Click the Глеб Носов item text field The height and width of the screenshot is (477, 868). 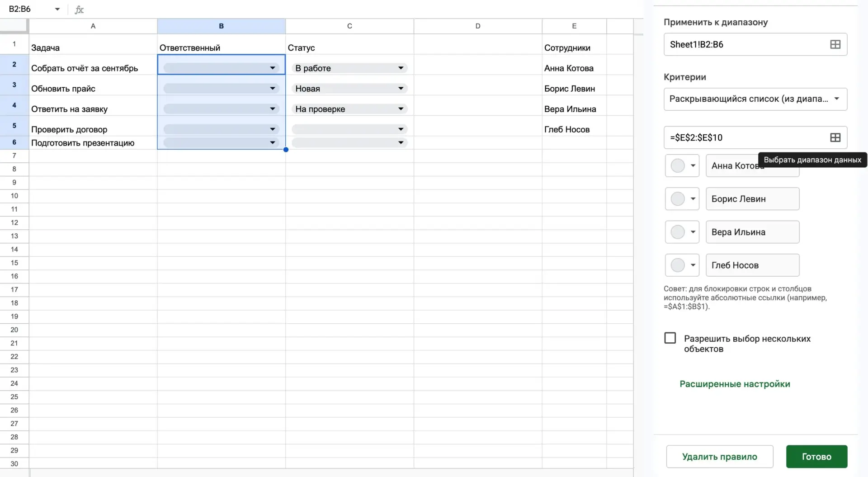[x=752, y=265]
